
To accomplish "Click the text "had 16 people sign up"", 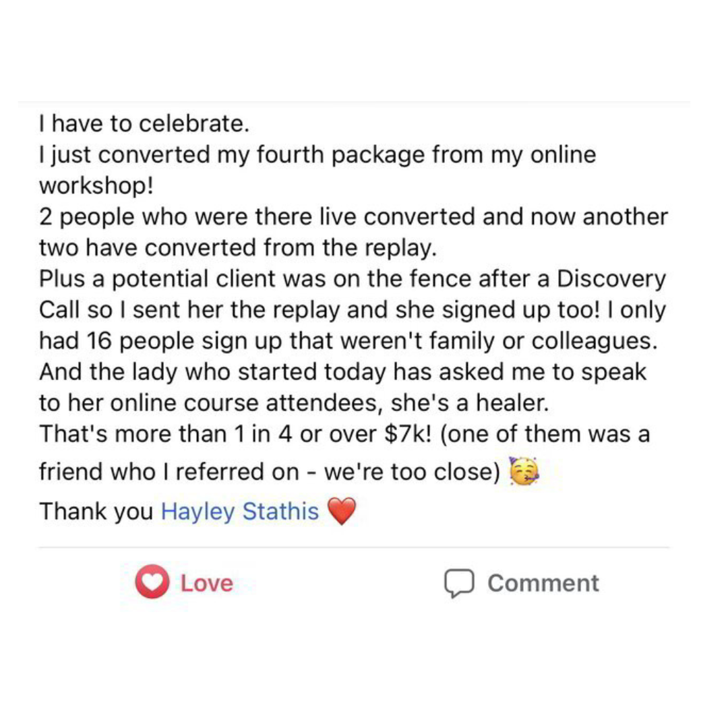I will point(160,341).
